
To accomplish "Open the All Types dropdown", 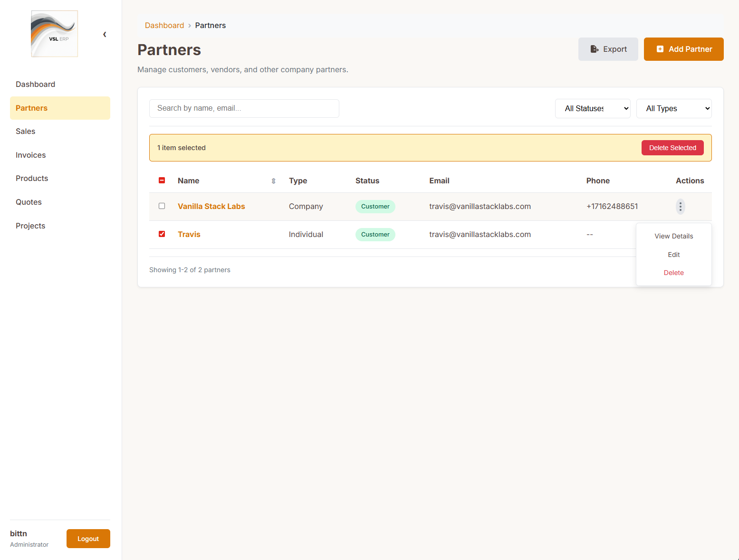I will tap(673, 109).
